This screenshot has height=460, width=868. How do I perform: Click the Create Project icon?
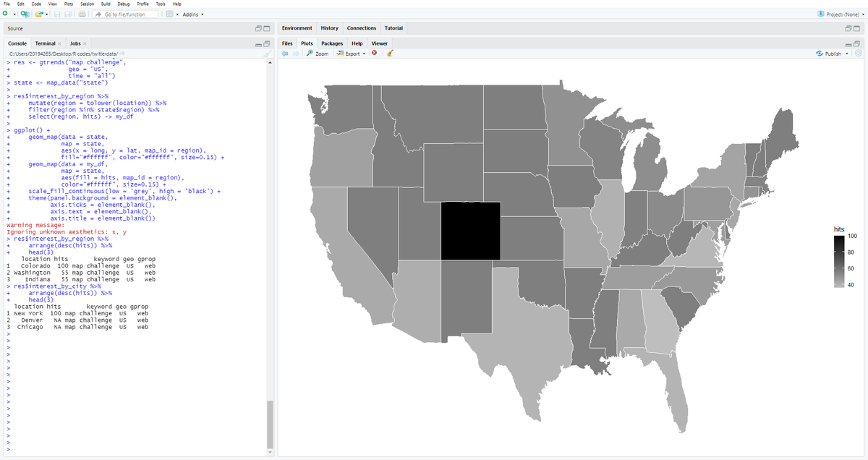coord(24,14)
